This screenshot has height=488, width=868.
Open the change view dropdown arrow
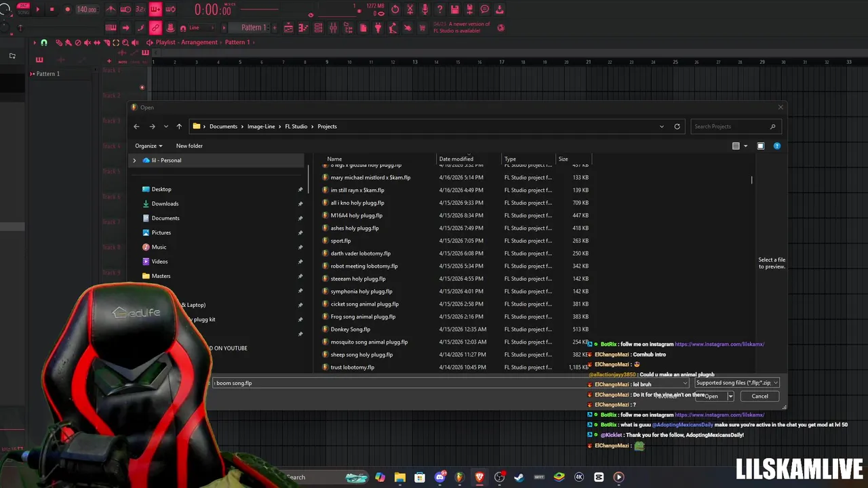coord(745,146)
